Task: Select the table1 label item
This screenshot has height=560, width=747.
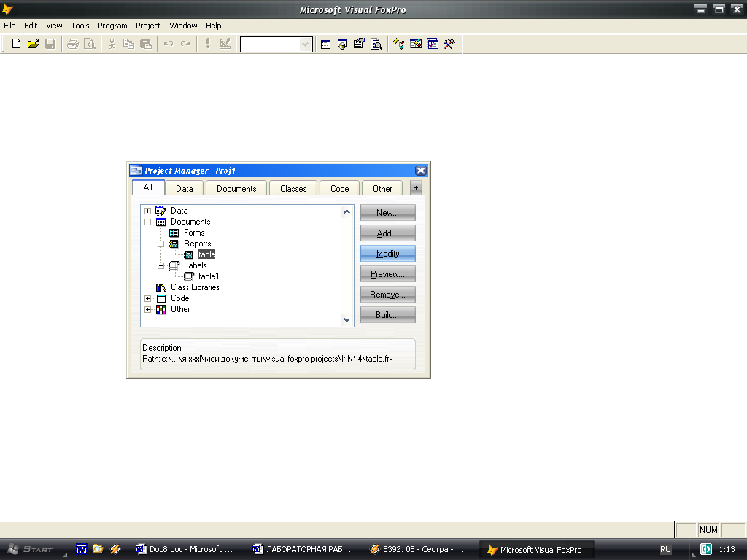Action: (x=209, y=276)
